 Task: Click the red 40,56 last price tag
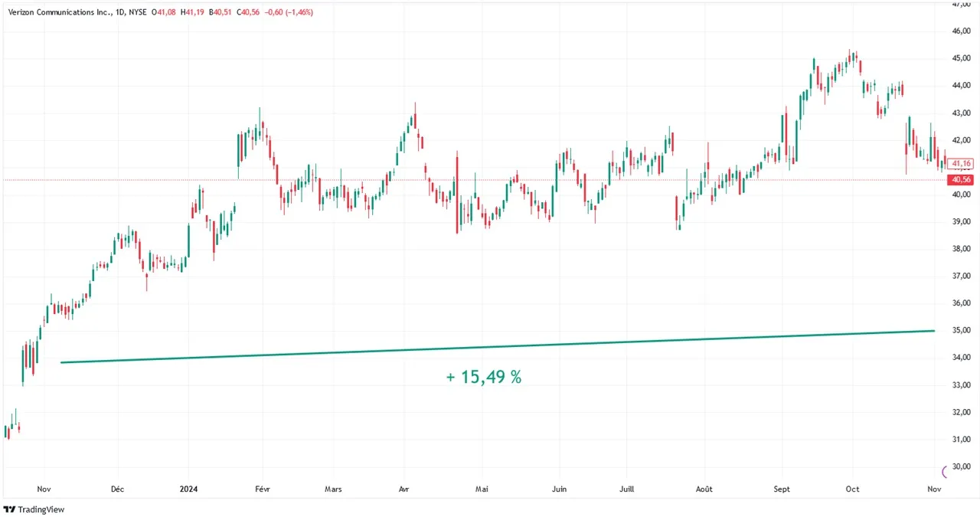[961, 179]
